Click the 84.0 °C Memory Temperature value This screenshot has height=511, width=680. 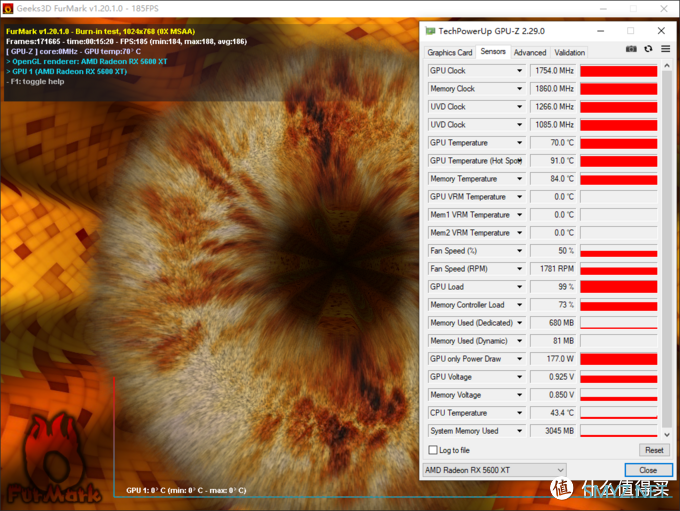(x=553, y=179)
